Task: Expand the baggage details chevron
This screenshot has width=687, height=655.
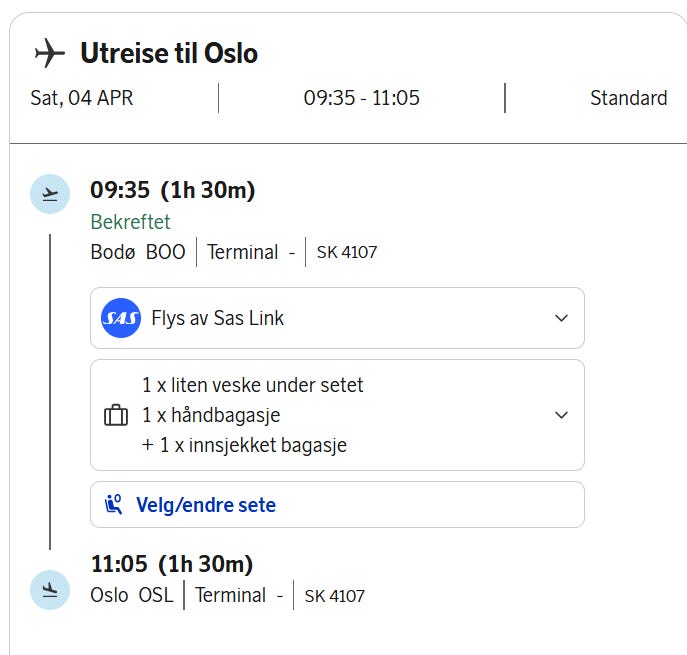Action: pos(561,415)
